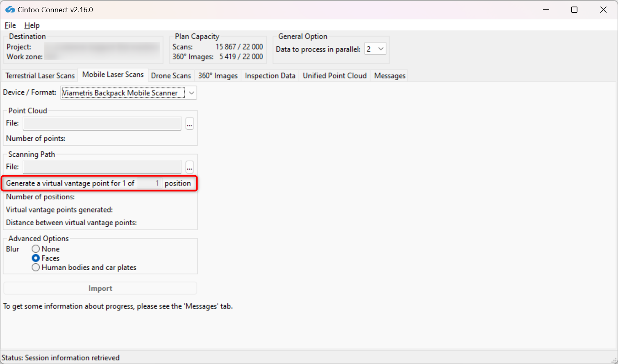
Task: Click the 'Work zone:' label
Action: coord(25,57)
